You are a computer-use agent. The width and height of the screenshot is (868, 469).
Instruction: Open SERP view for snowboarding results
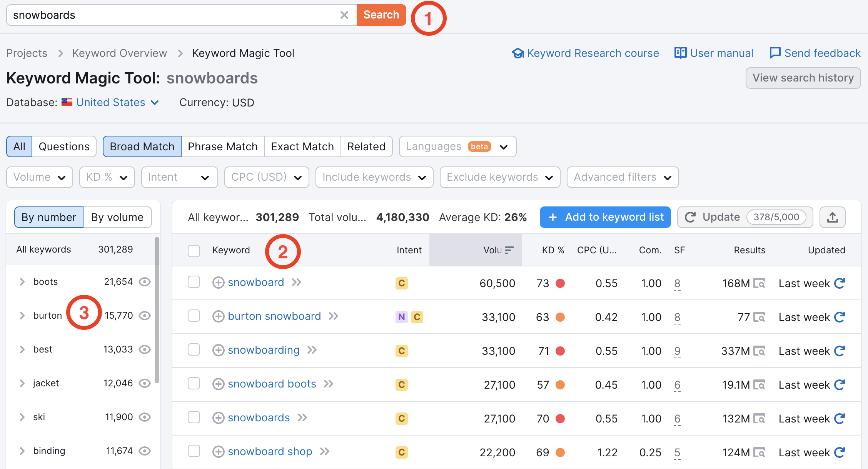click(x=759, y=351)
